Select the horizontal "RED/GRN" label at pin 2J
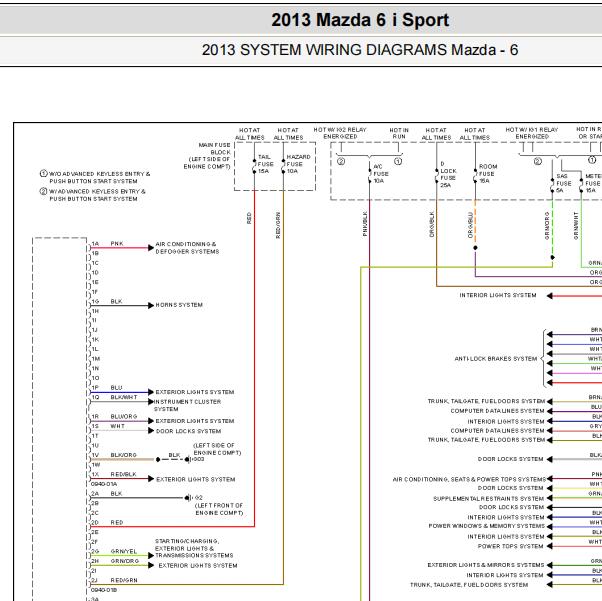The height and width of the screenshot is (601, 602). pyautogui.click(x=124, y=580)
